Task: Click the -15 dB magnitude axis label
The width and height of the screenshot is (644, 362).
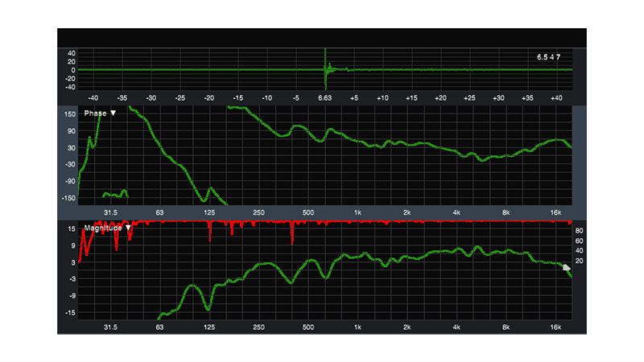Action: (70, 313)
